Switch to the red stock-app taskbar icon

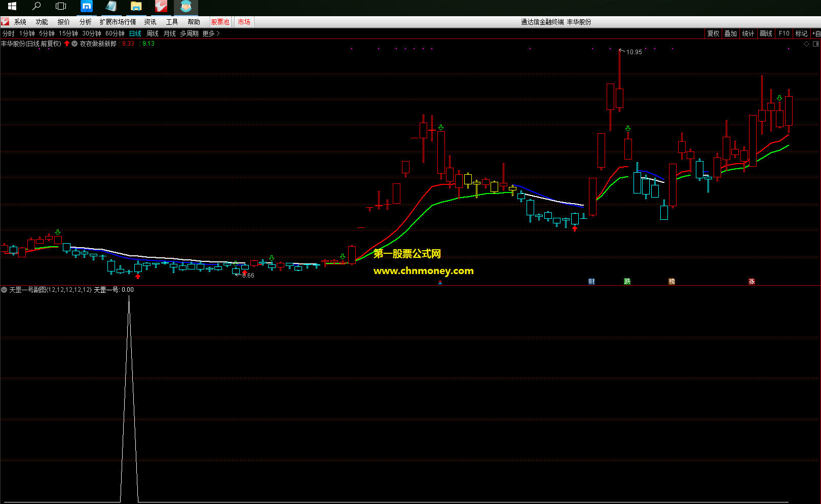(161, 7)
